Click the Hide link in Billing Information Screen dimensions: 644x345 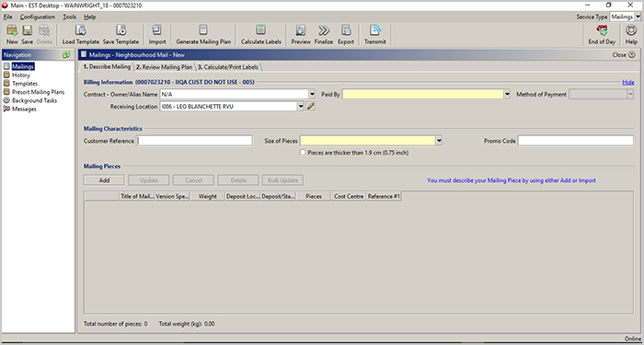(628, 82)
